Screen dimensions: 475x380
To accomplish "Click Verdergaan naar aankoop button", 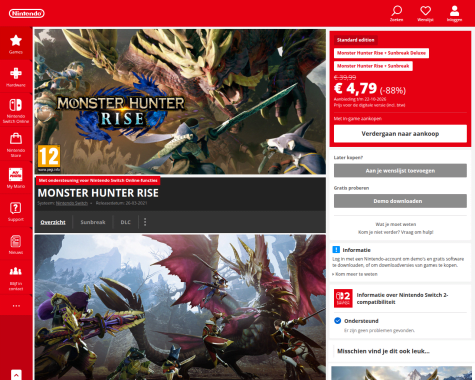I will (400, 134).
